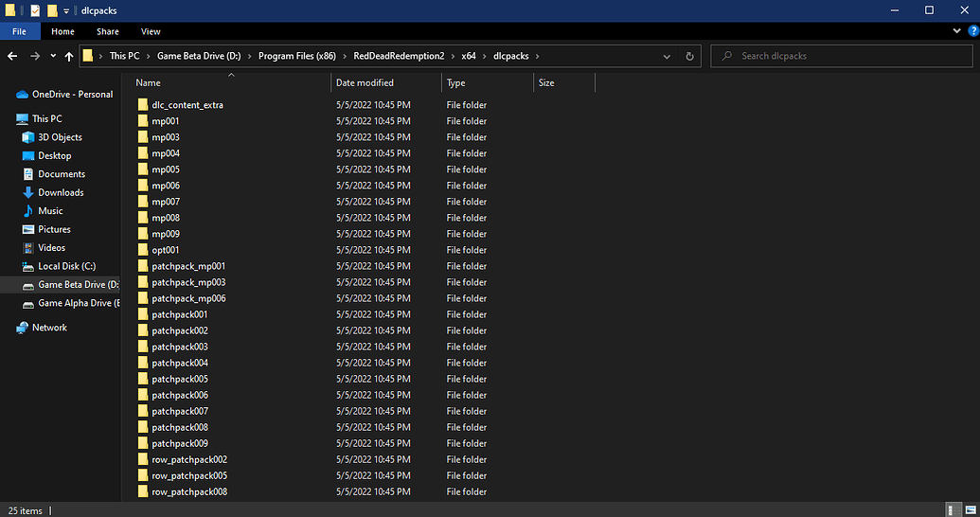
Task: Open the Help question mark icon
Action: [x=972, y=31]
